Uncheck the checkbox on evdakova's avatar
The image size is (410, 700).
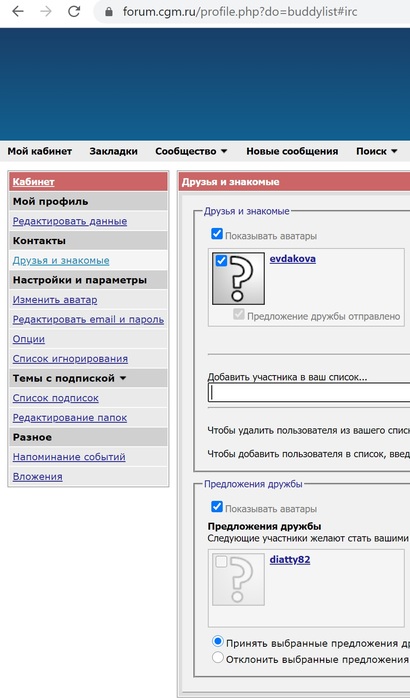click(221, 260)
